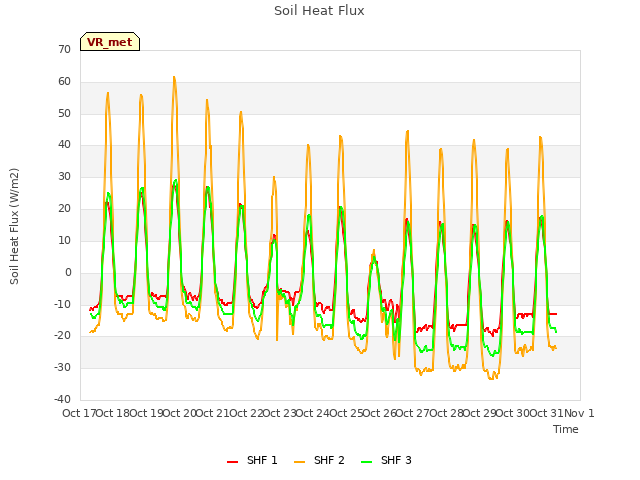Click the Nov 1 x-axis tick label
This screenshot has width=640, height=480.
tap(579, 413)
